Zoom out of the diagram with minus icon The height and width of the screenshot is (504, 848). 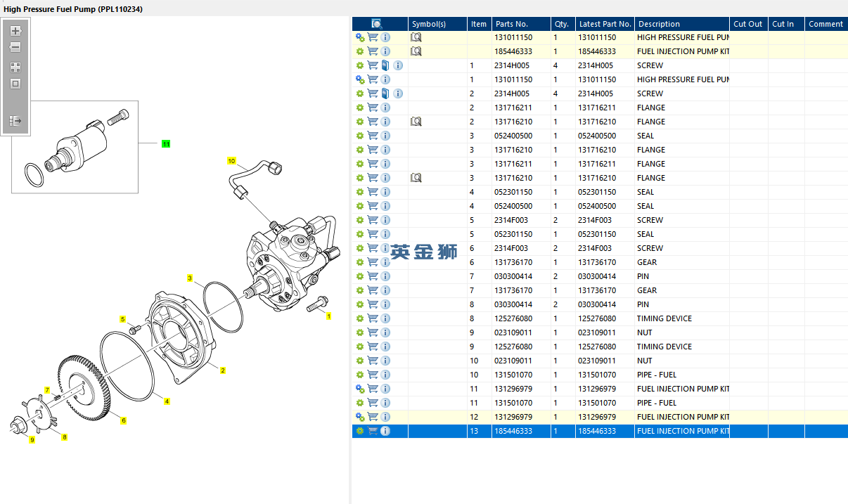(15, 48)
